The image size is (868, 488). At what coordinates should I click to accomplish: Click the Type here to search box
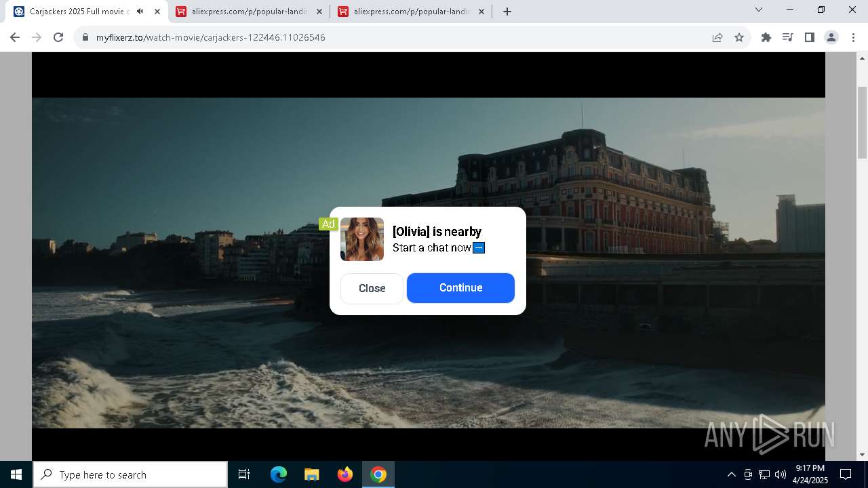click(130, 474)
